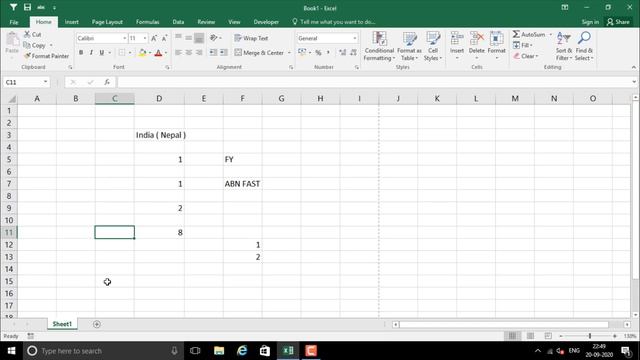Set Center horizontal alignment
The width and height of the screenshot is (640, 360).
pos(189,53)
